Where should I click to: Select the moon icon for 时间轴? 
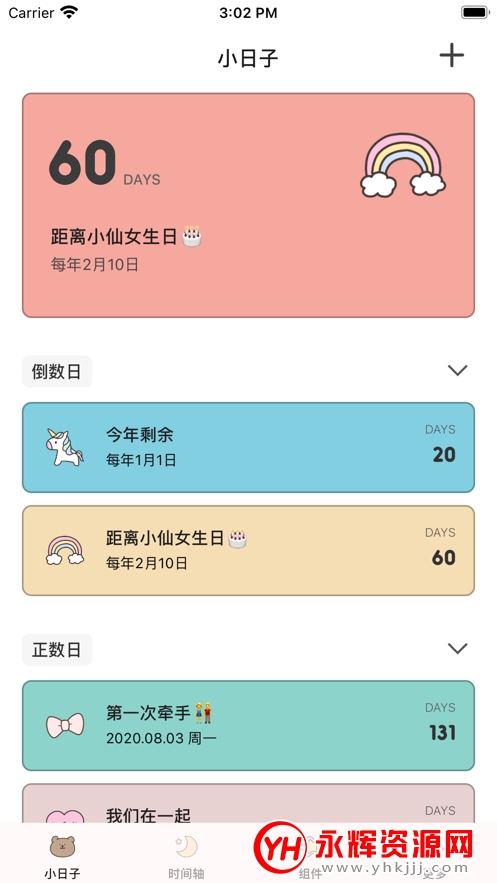[x=186, y=846]
